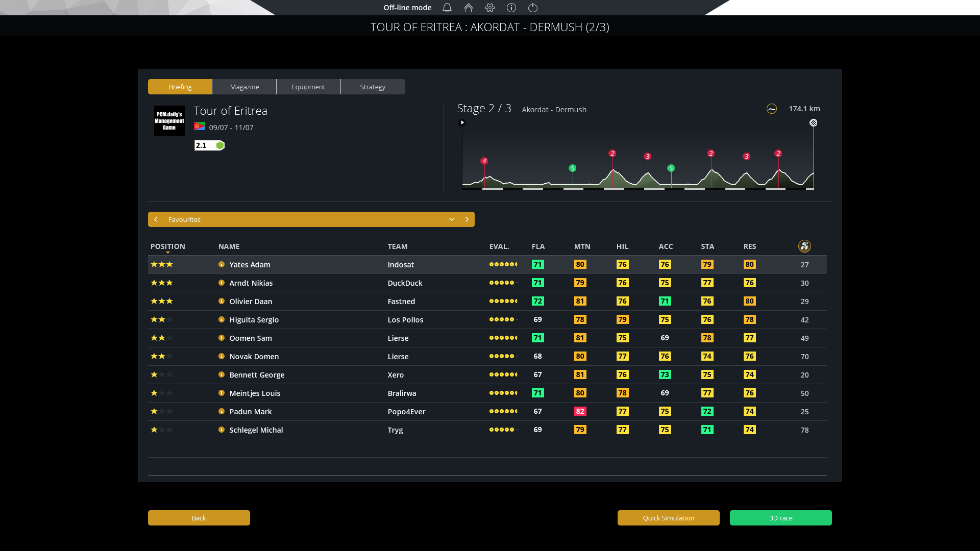
Task: Click the Popo4Ever team name
Action: 406,411
